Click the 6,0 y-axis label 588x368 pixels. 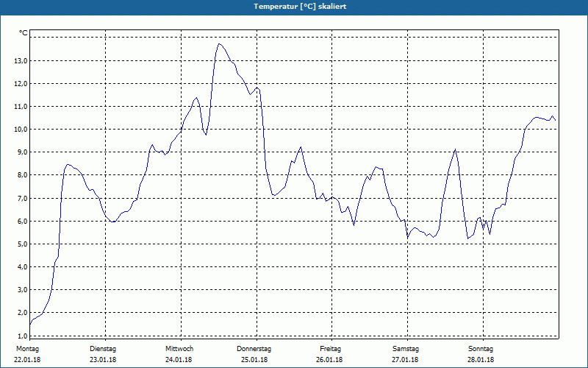tap(22, 222)
